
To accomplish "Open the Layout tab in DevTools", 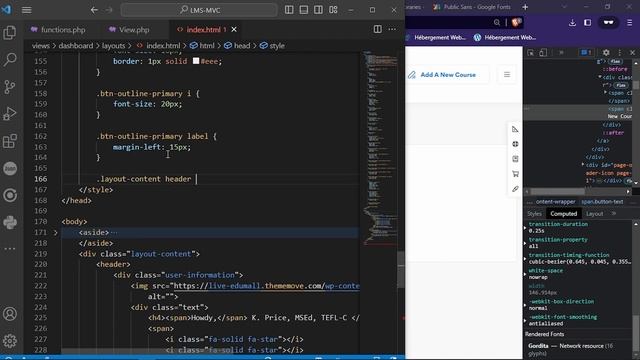I will tap(594, 213).
